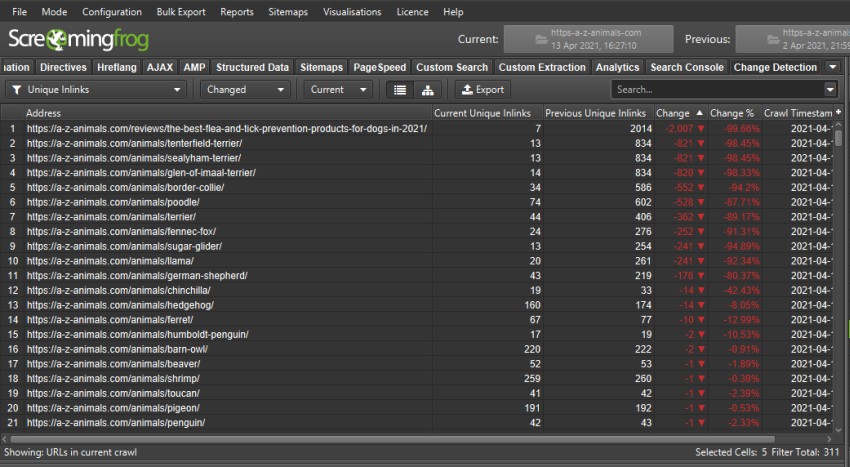Image resolution: width=850 pixels, height=467 pixels.
Task: Open the Visualisations menu
Action: 352,12
